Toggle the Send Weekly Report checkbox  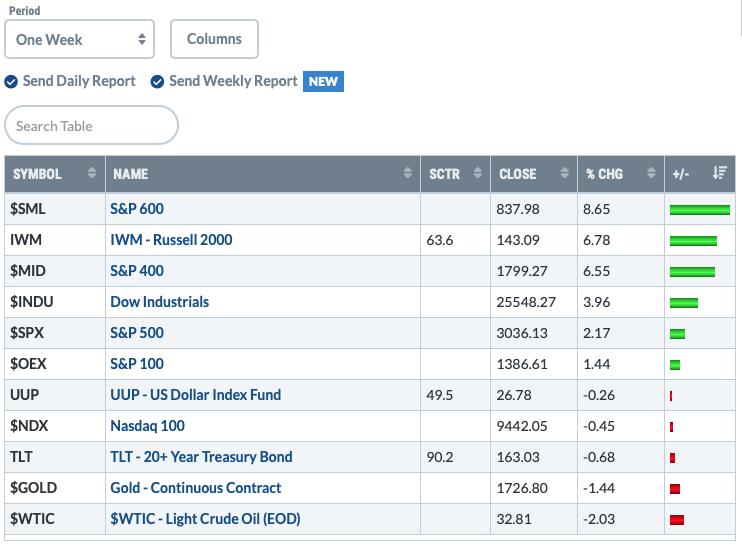click(x=157, y=81)
